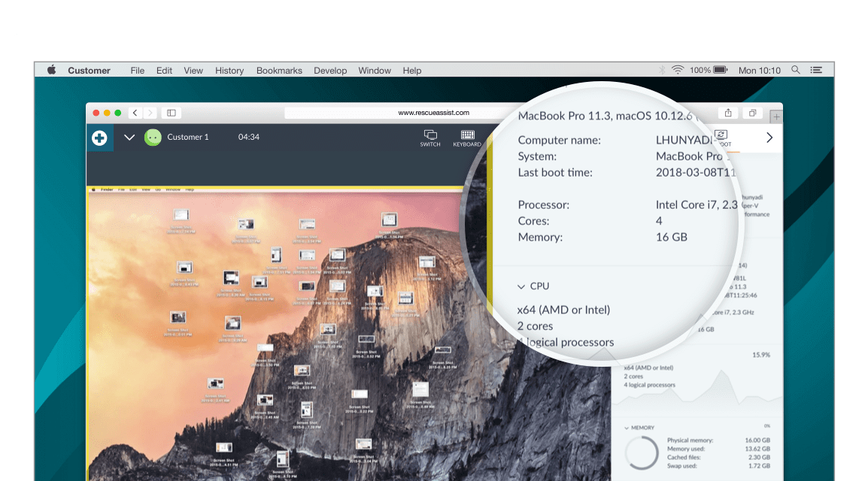The image size is (868, 481).
Task: Click the Safari show tabs icon
Action: (752, 113)
